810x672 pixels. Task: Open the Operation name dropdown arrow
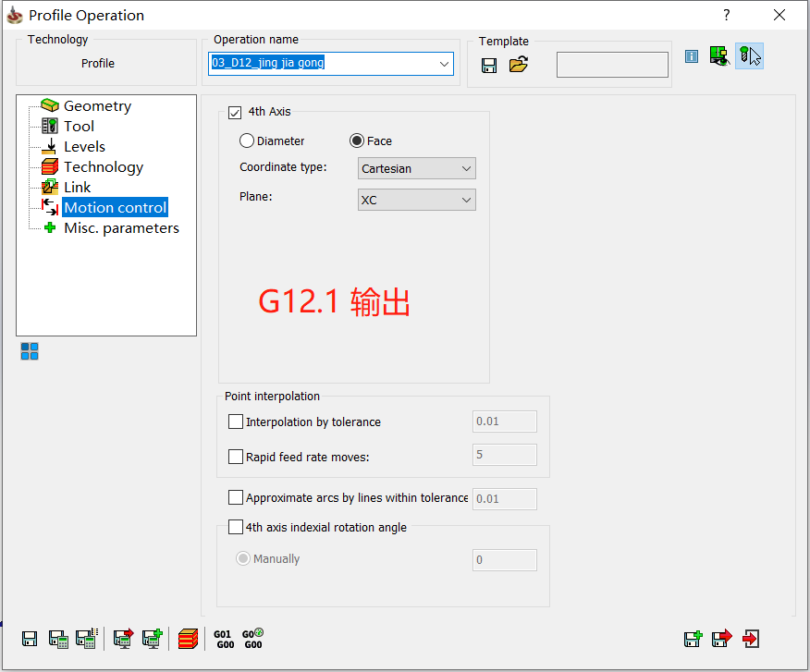point(445,64)
